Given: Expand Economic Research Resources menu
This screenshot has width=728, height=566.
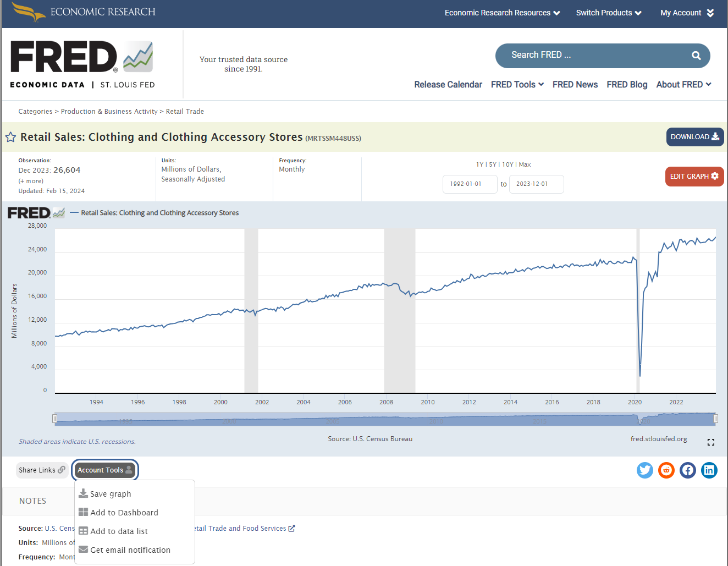Looking at the screenshot, I should click(x=502, y=13).
